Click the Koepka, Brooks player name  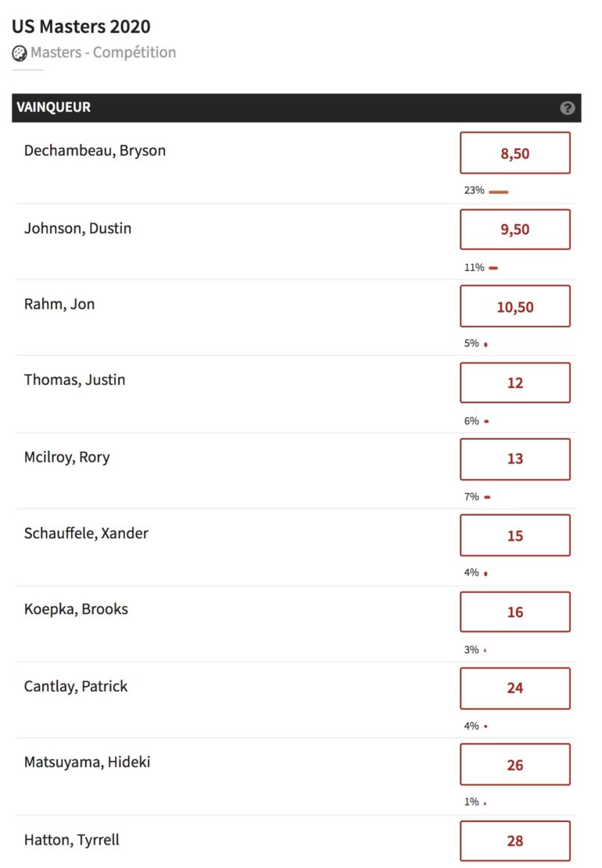(x=76, y=609)
